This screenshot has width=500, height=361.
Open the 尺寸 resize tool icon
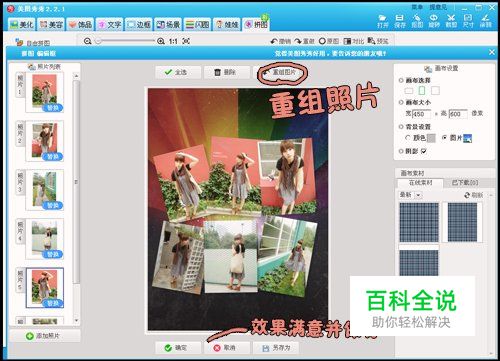coord(468,21)
